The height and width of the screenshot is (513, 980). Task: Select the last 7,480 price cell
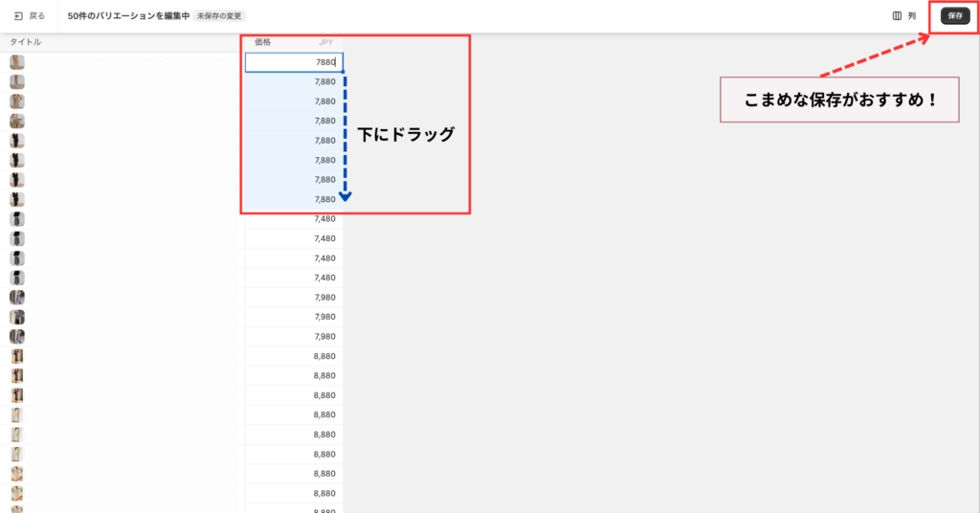coord(294,278)
